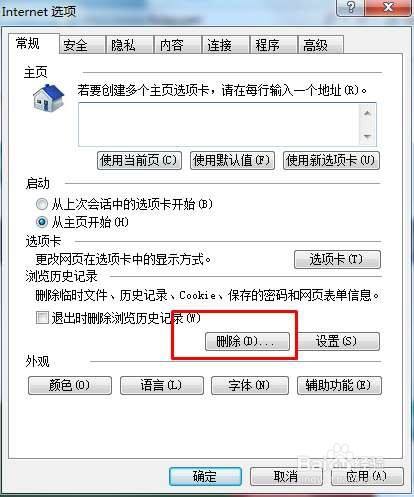414x497 pixels.
Task: Click the blue house home page icon
Action: click(49, 98)
